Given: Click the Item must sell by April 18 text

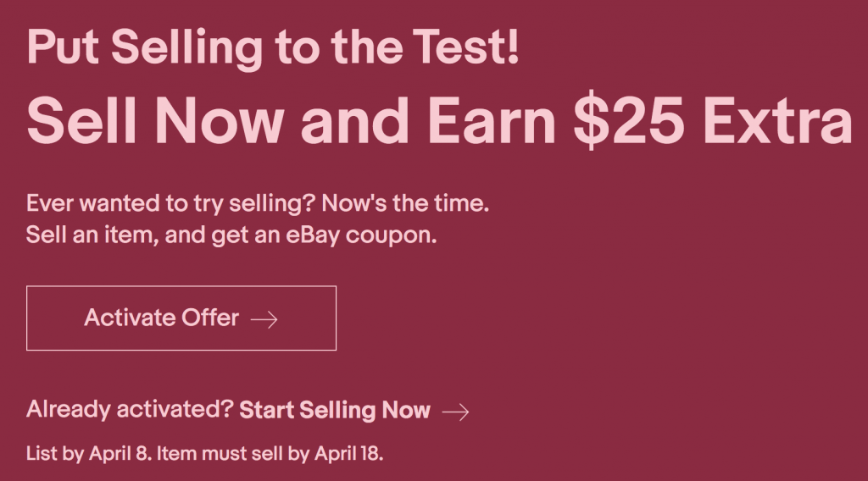Looking at the screenshot, I should point(270,454).
